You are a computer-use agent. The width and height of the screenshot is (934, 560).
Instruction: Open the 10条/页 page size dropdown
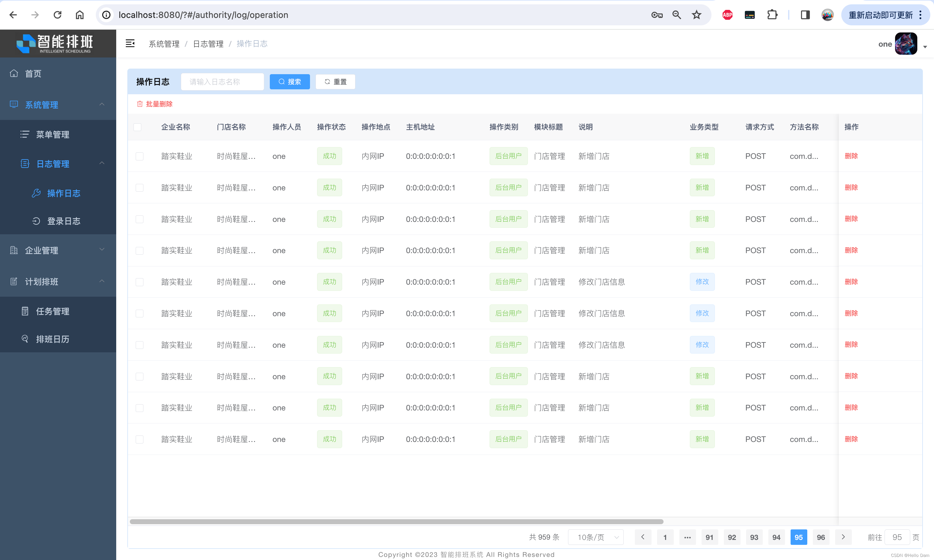click(x=596, y=537)
